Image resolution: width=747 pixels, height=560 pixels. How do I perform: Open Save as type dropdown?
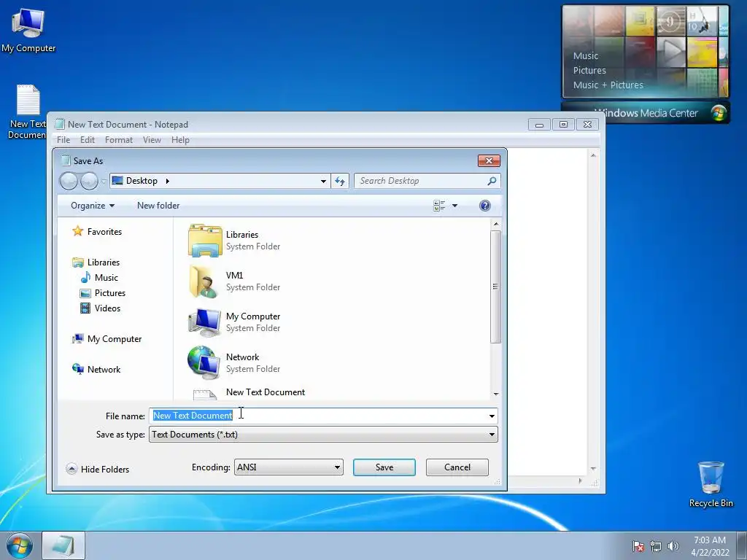point(323,435)
